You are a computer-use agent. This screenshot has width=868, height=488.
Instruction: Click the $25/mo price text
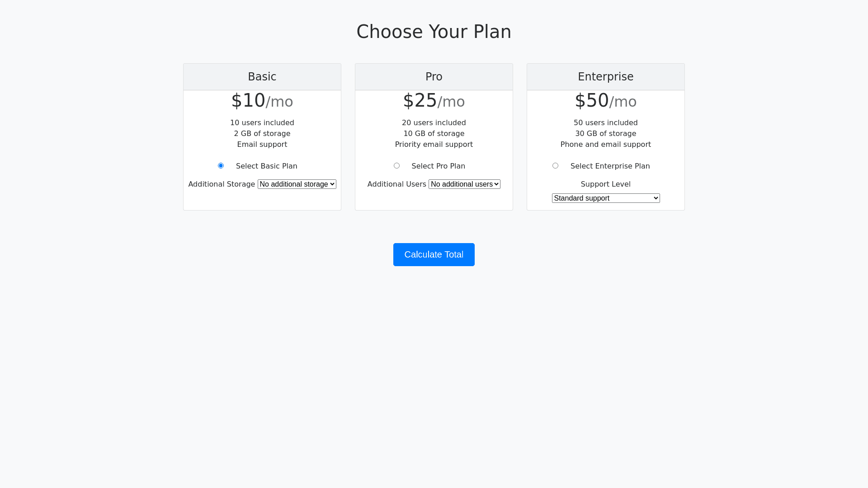[434, 101]
